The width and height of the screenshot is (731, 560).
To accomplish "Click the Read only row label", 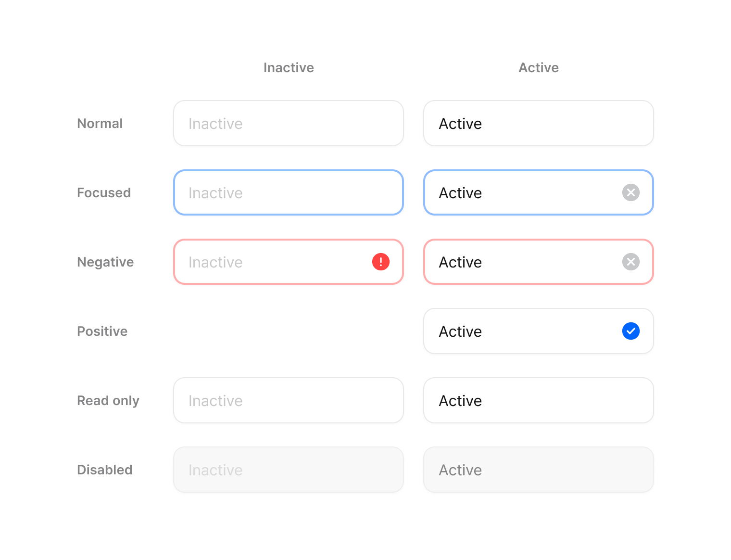I will tap(108, 400).
